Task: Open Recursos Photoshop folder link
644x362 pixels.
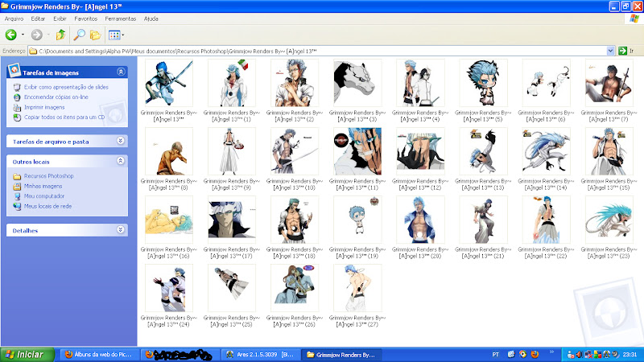Action: 49,176
